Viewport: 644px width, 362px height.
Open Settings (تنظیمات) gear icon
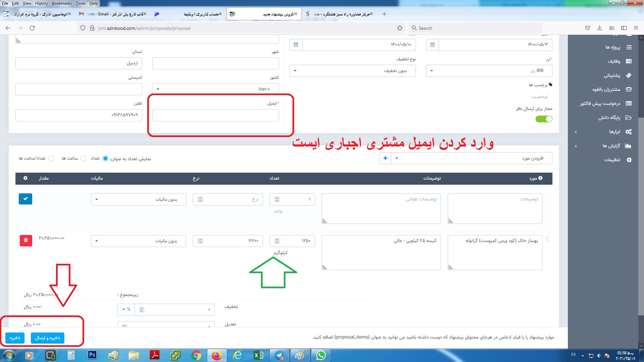(629, 160)
